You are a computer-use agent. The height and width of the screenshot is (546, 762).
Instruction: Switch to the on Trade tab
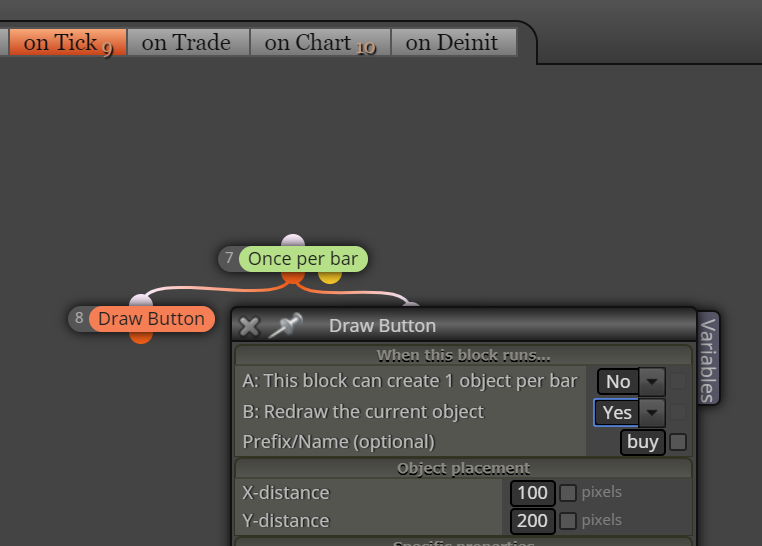coord(188,42)
